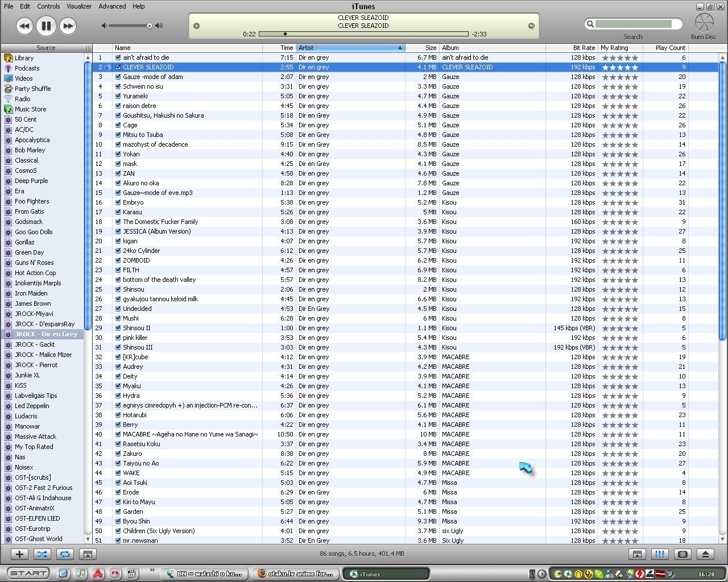The image size is (728, 582).
Task: Adjust the volume slider knob
Action: 150,26
